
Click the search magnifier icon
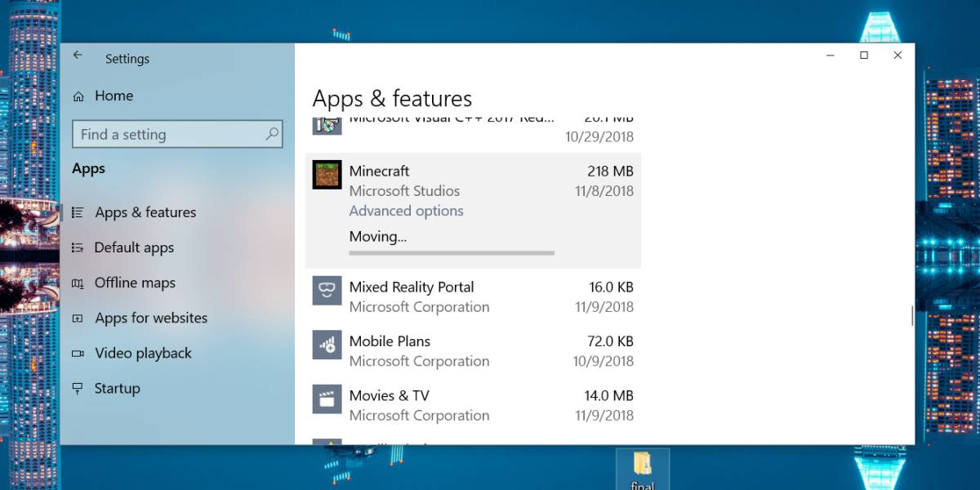click(269, 134)
